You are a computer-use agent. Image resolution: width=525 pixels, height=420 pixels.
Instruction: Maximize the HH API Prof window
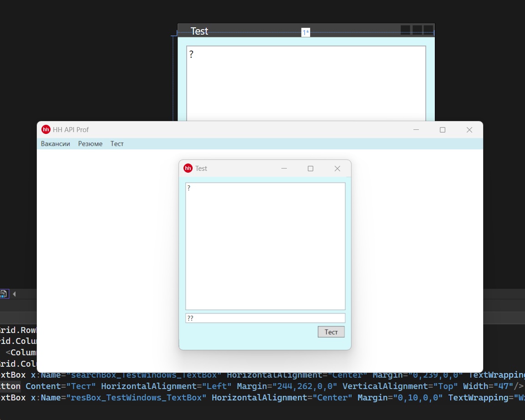[x=443, y=130]
